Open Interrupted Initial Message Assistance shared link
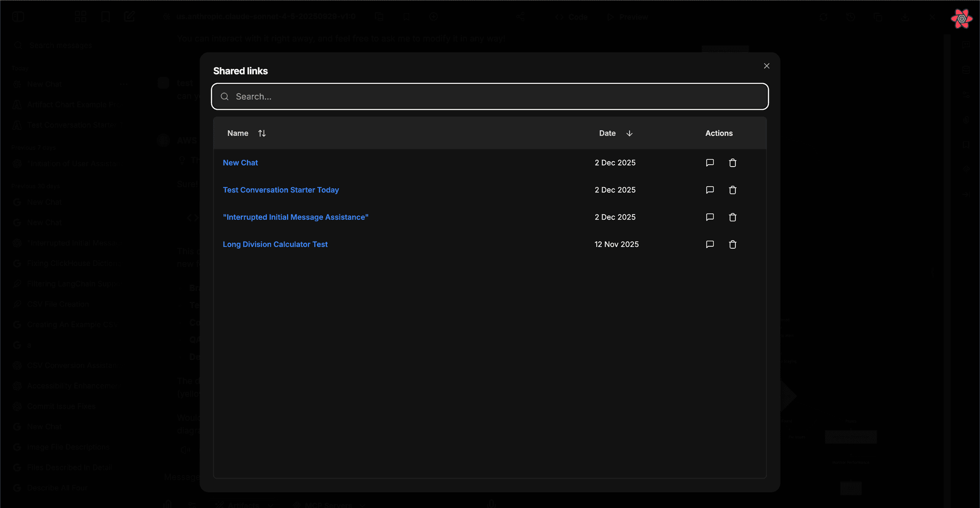The image size is (980, 508). (295, 217)
